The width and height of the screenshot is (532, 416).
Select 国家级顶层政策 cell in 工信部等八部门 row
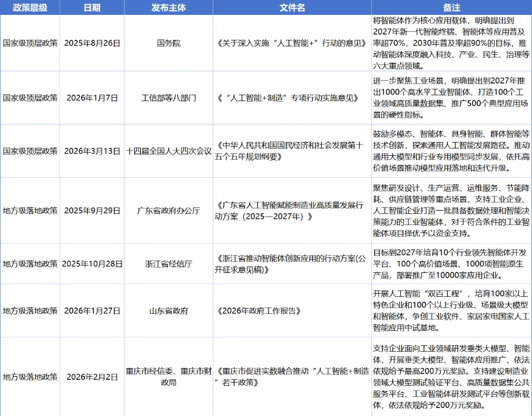[30, 98]
